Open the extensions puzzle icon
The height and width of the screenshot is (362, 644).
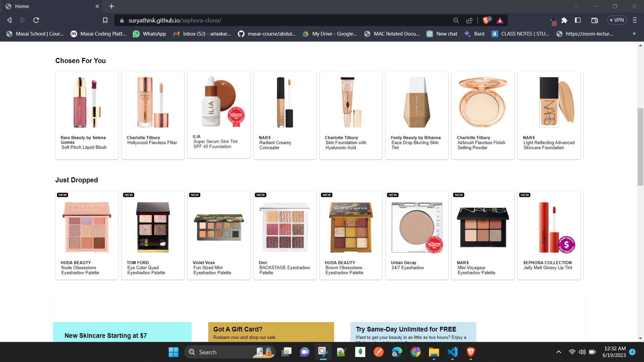(564, 20)
